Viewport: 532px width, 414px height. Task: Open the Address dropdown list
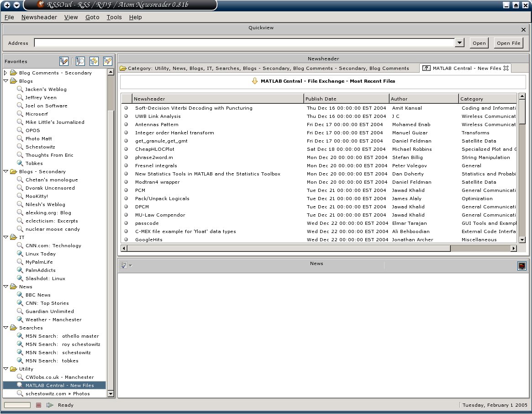[x=459, y=43]
